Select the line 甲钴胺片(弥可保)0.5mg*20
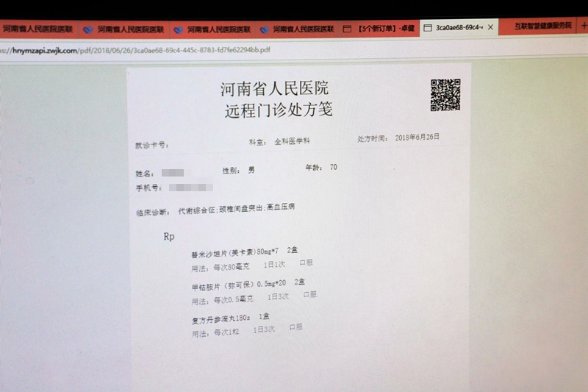Image resolution: width=588 pixels, height=392 pixels. tap(239, 285)
